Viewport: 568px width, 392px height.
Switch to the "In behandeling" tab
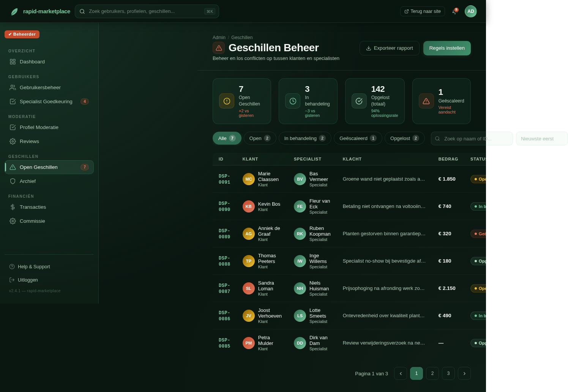pyautogui.click(x=305, y=138)
